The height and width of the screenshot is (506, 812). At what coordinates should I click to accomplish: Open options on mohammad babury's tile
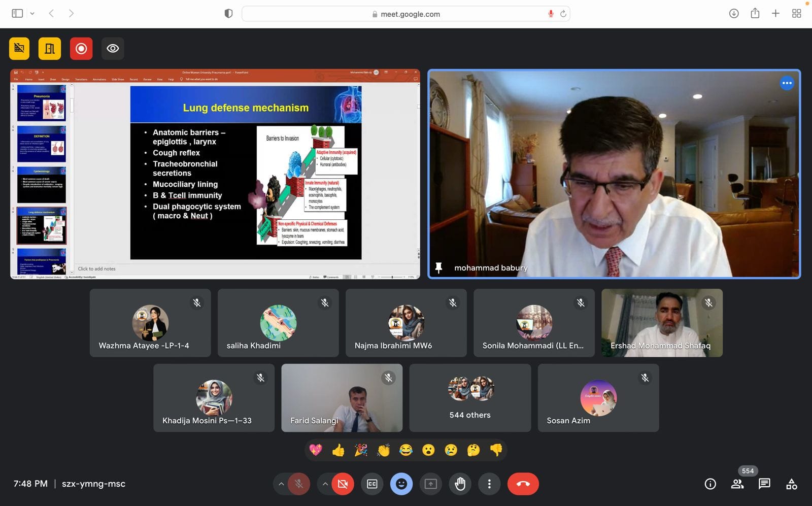point(787,83)
